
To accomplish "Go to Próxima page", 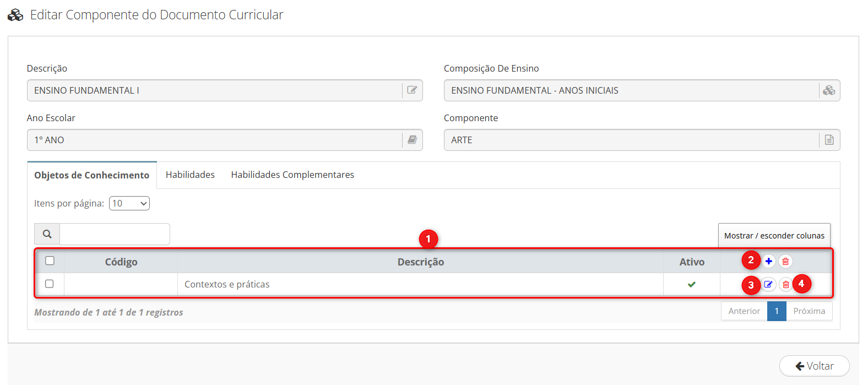I will [x=809, y=311].
